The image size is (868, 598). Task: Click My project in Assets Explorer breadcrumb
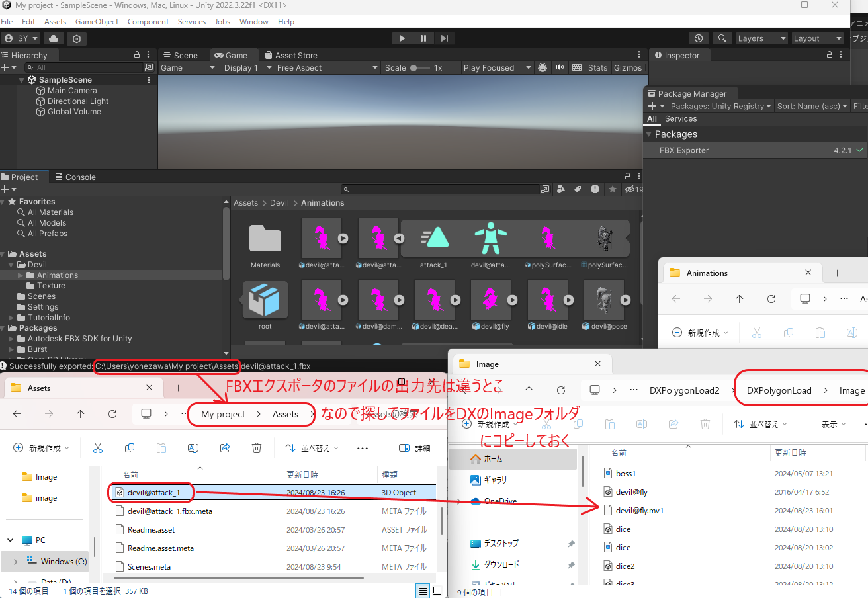pyautogui.click(x=223, y=414)
